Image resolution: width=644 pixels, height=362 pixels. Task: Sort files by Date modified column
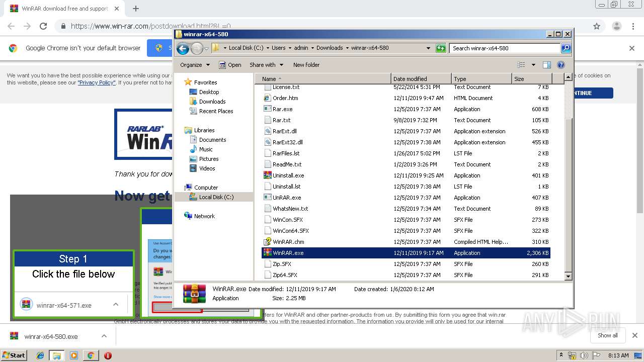tap(421, 79)
